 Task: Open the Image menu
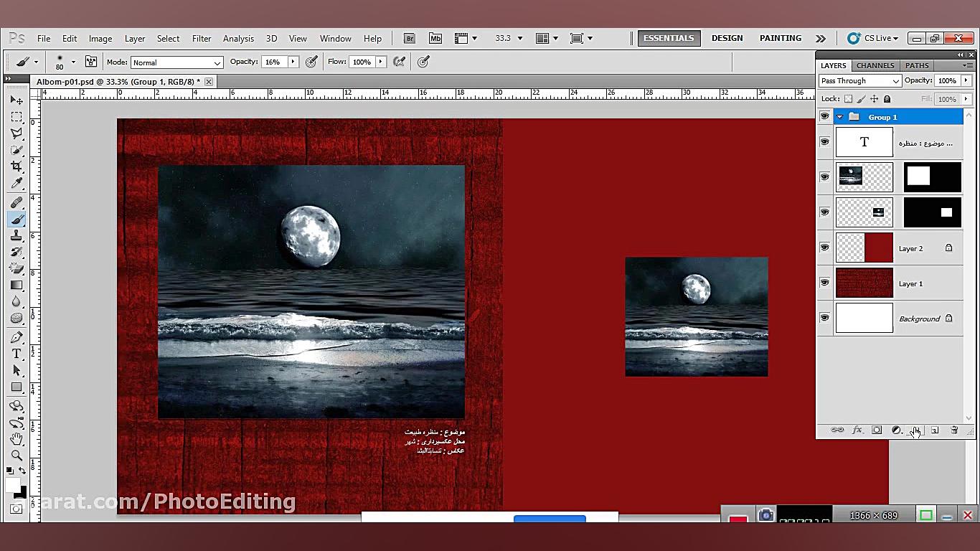click(x=100, y=39)
